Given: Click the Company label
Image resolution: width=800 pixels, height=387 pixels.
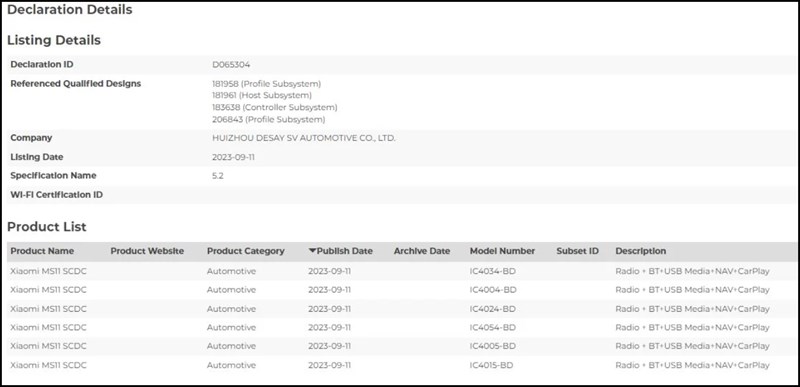Looking at the screenshot, I should click(x=31, y=138).
